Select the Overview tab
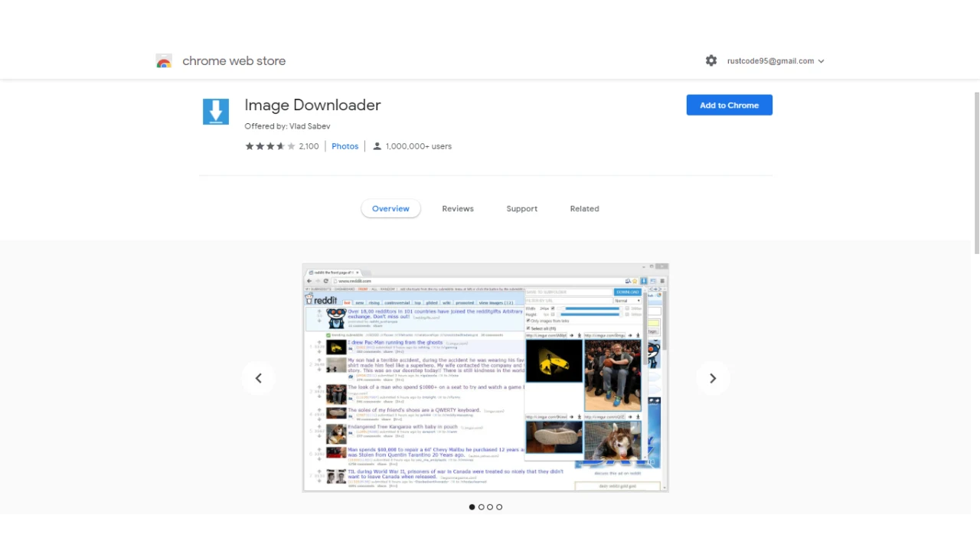Screen dimensions: 980x551 [x=390, y=208]
